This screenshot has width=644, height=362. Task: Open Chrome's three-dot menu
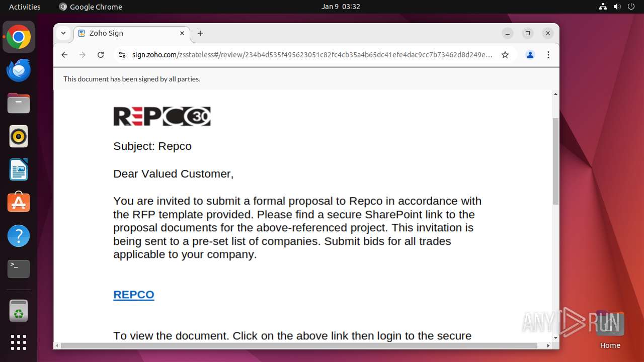(548, 55)
